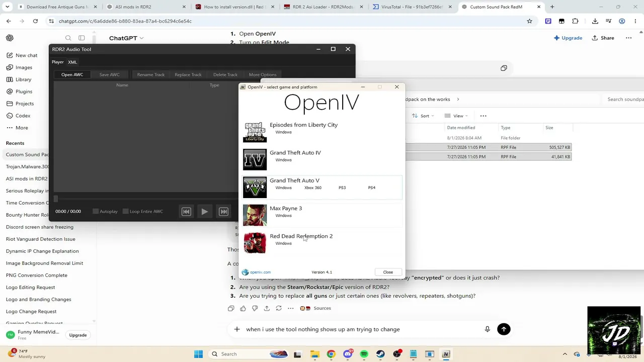The height and width of the screenshot is (362, 644).
Task: Reload the current browser page
Action: [x=35, y=21]
